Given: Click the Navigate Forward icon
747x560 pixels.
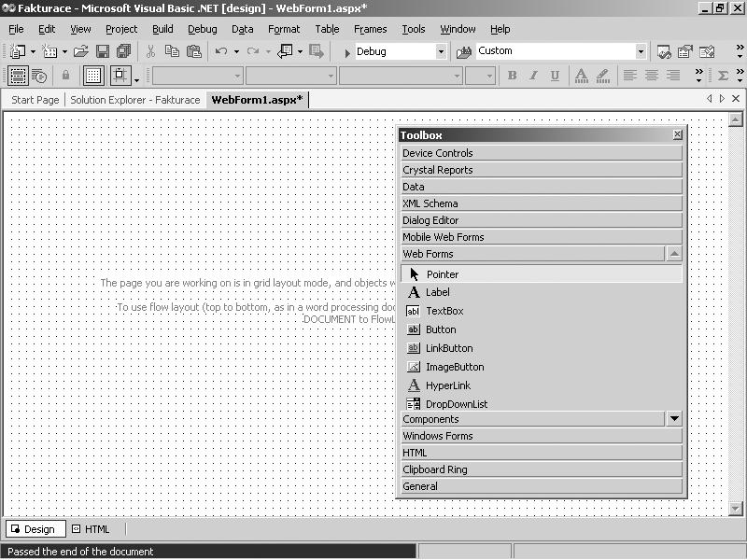Looking at the screenshot, I should pos(317,51).
